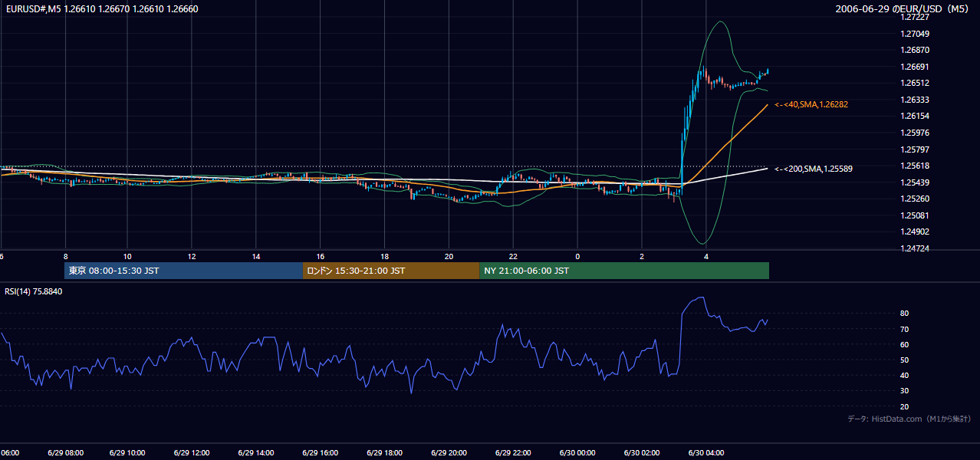Click hour label 0 under price chart
Screen dimensions: 980x460
(577, 256)
